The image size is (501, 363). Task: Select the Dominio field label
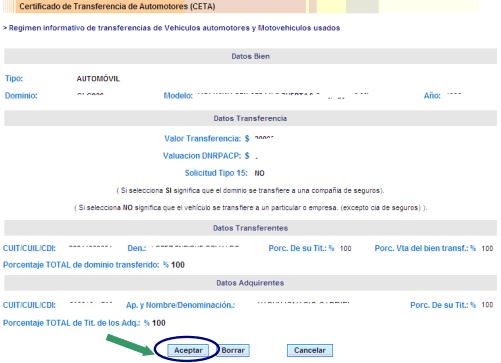(21, 96)
